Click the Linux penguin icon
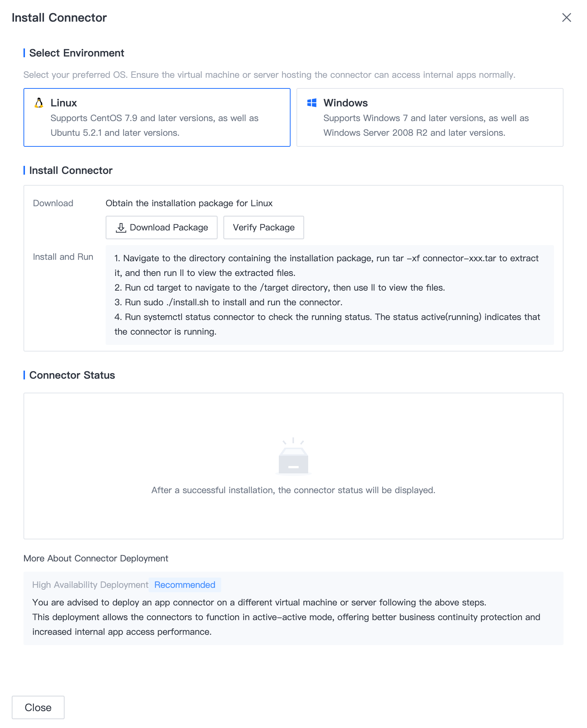Viewport: 587px width, 728px height. pyautogui.click(x=39, y=103)
